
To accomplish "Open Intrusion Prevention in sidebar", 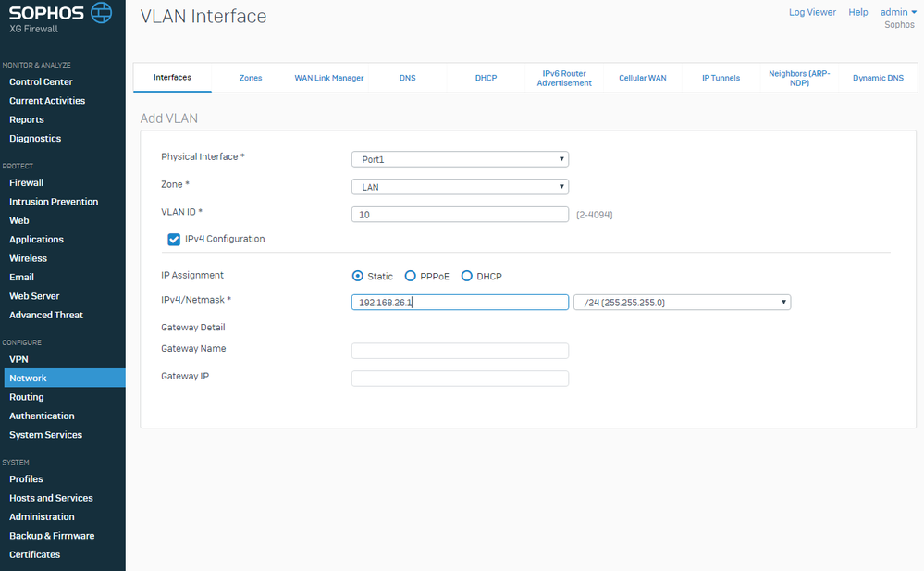I will (54, 202).
